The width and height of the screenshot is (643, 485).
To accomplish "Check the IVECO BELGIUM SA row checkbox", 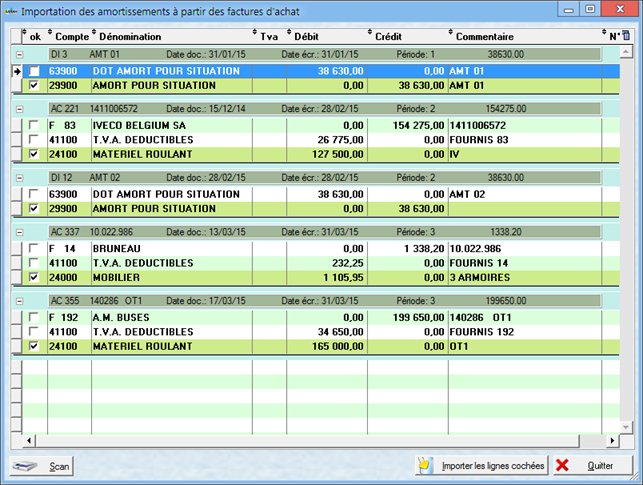I will pyautogui.click(x=34, y=125).
